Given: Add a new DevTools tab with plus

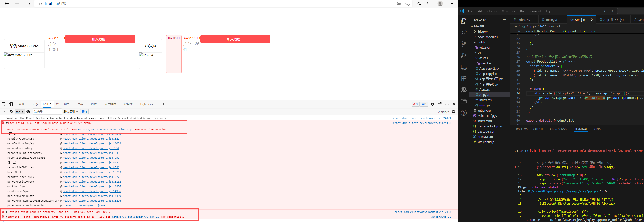Looking at the screenshot, I should (x=163, y=104).
